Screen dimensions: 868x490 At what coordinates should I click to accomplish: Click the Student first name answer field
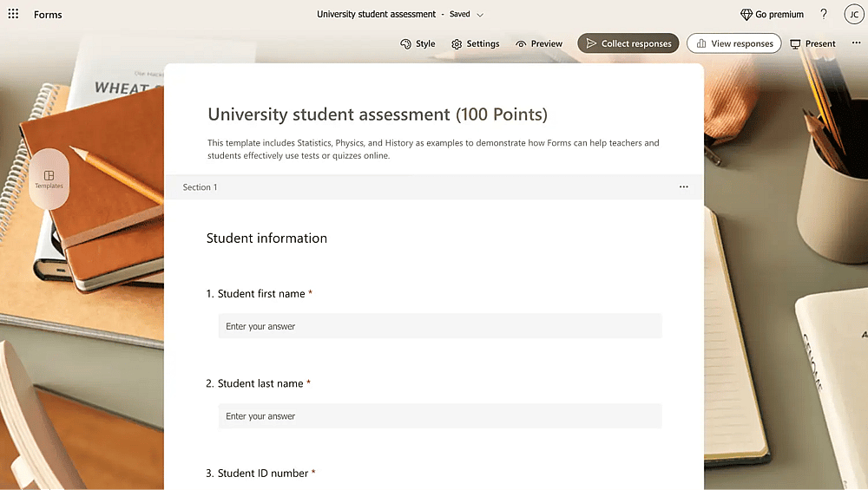pyautogui.click(x=440, y=326)
